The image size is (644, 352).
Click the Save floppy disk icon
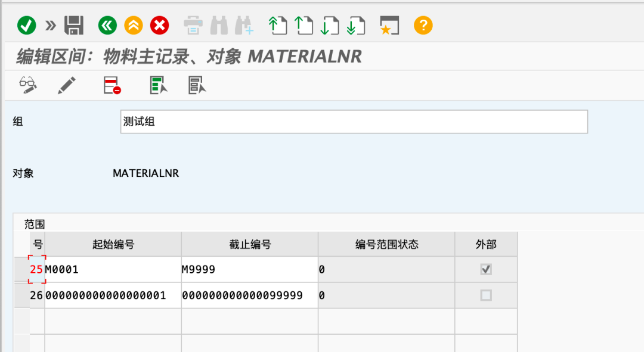pyautogui.click(x=74, y=26)
